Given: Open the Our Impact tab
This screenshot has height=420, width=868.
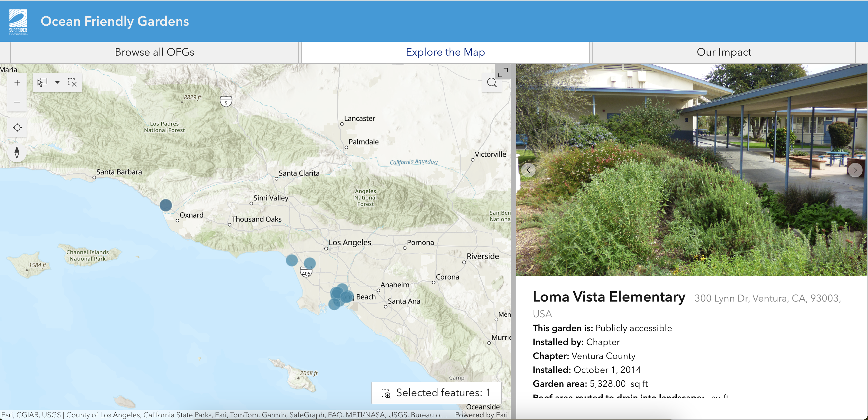Looking at the screenshot, I should 724,52.
